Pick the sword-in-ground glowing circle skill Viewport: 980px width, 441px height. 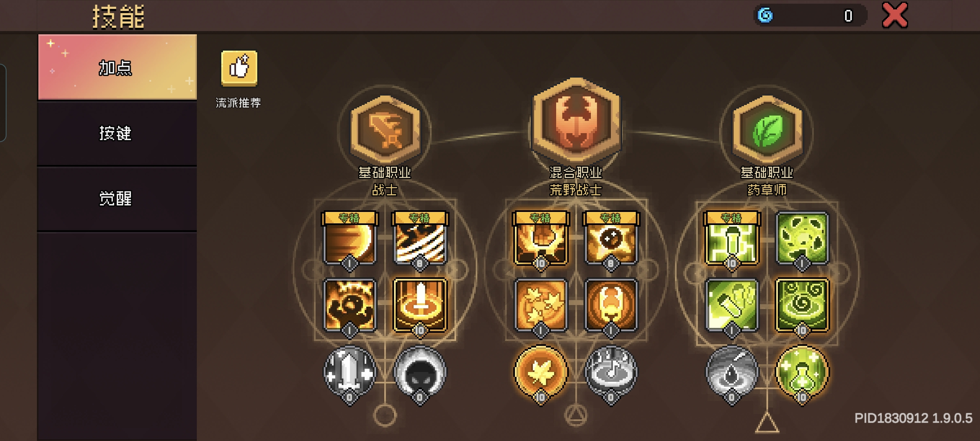click(x=420, y=305)
